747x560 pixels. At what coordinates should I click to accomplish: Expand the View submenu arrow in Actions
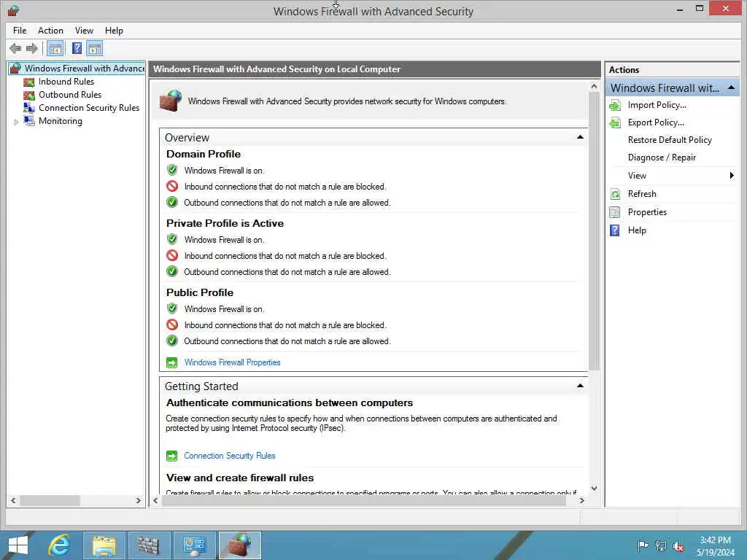tap(732, 176)
